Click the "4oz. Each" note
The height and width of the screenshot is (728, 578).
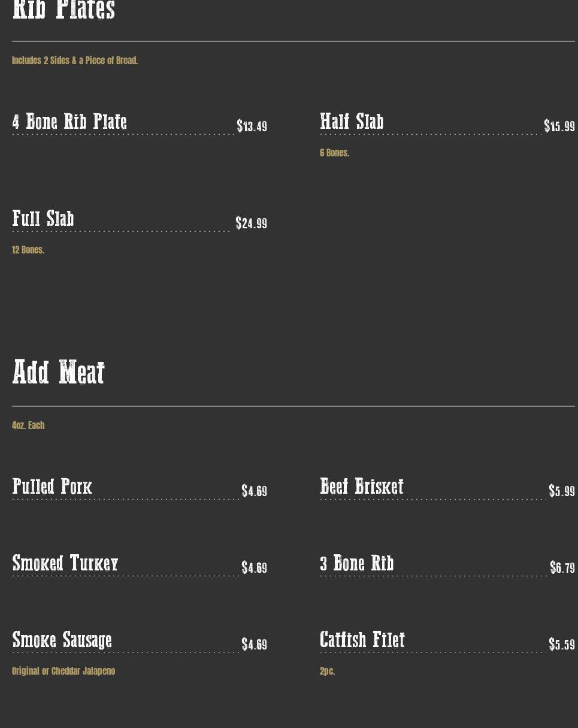tap(28, 425)
